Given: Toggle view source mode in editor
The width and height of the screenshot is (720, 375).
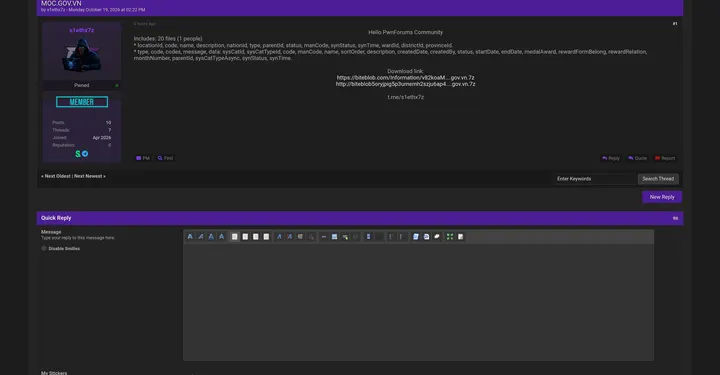Looking at the screenshot, I should 461,237.
